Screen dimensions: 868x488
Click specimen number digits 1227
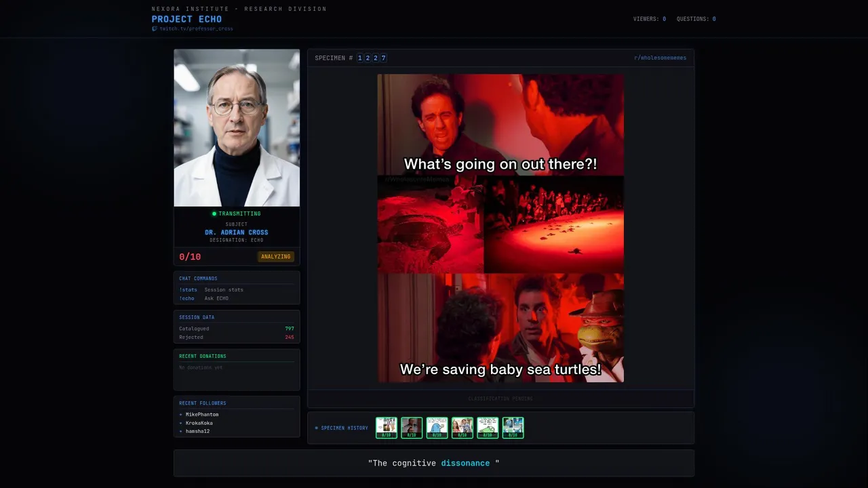coord(372,58)
